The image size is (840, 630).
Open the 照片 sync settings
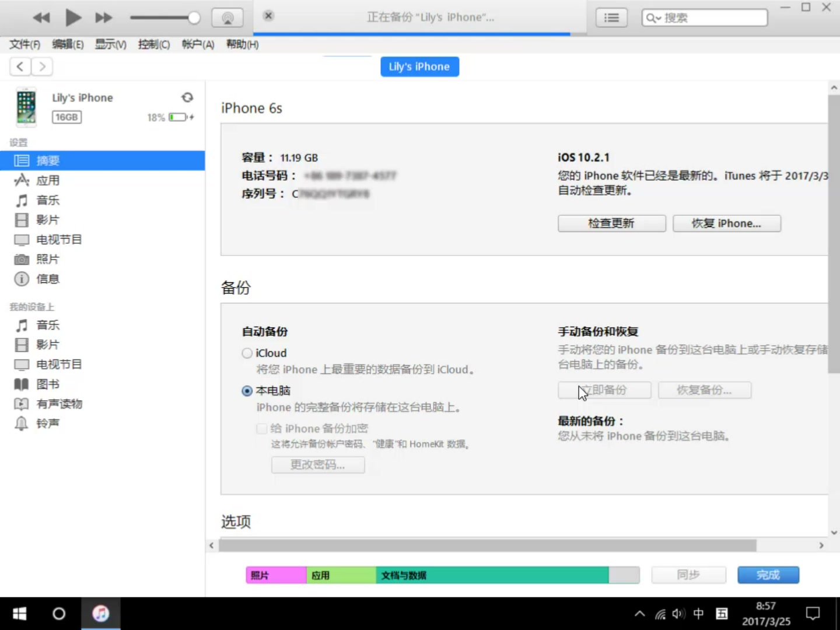(x=47, y=259)
